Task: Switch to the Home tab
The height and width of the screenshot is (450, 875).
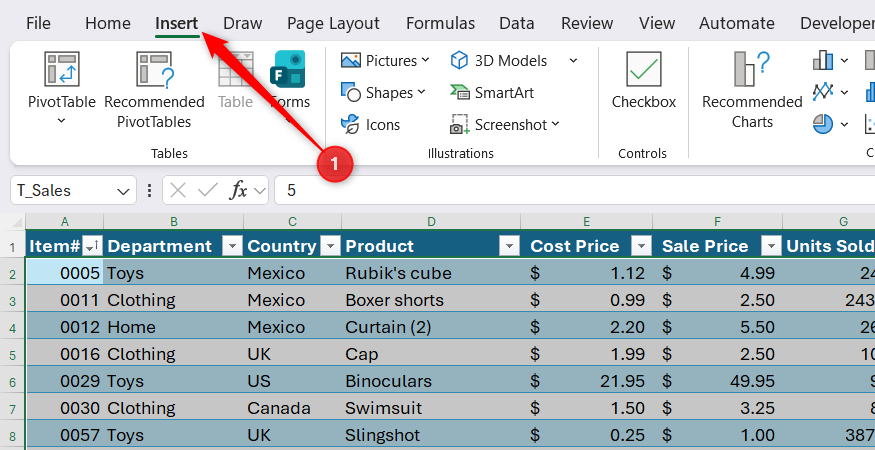Action: click(x=108, y=23)
